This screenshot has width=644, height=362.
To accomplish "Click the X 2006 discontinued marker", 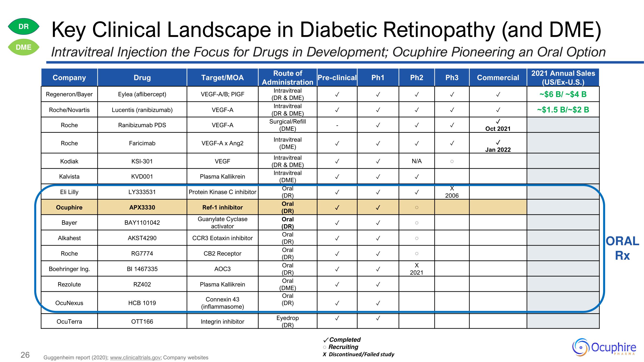I will pyautogui.click(x=452, y=192).
